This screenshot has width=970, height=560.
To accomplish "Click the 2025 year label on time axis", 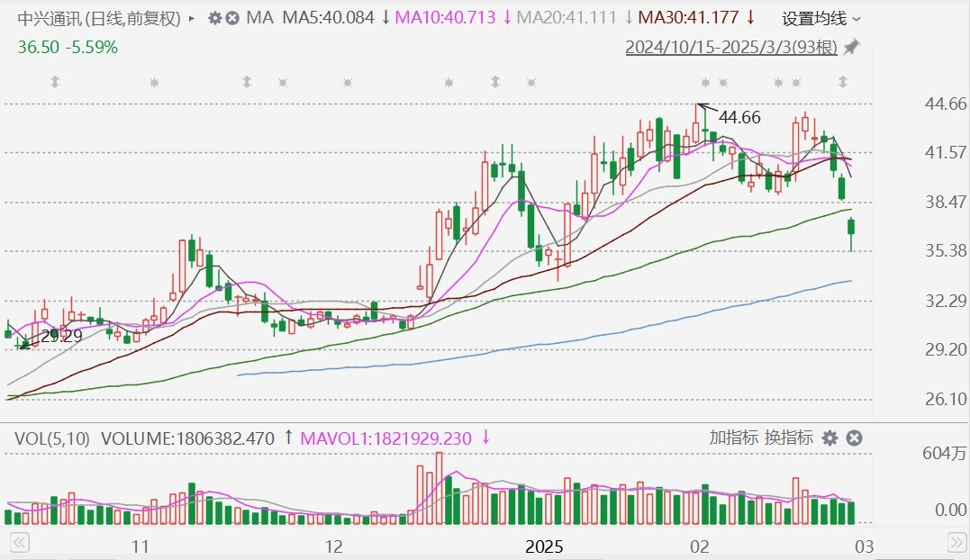I will pyautogui.click(x=544, y=546).
